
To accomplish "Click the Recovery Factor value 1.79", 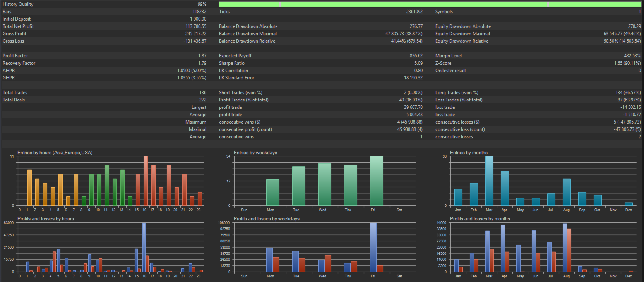I will point(202,63).
